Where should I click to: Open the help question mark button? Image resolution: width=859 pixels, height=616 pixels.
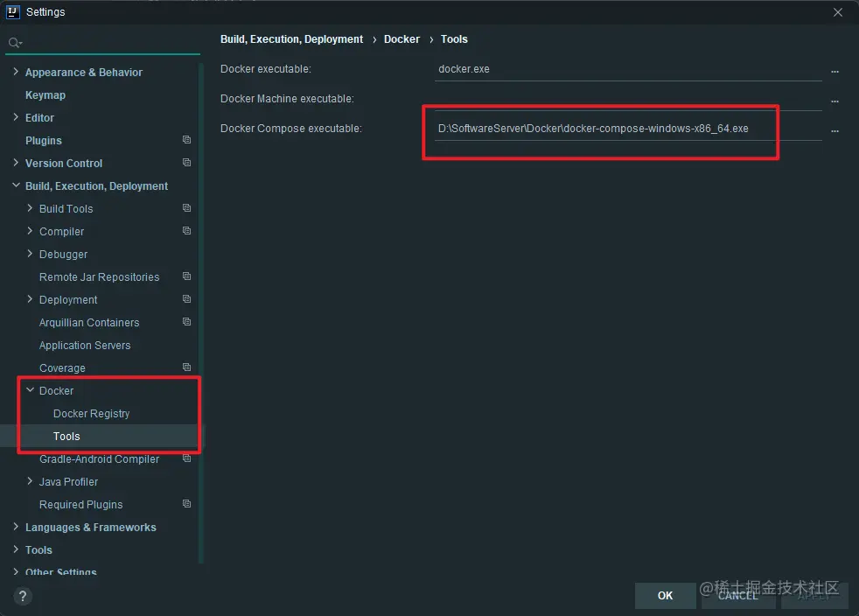click(23, 596)
